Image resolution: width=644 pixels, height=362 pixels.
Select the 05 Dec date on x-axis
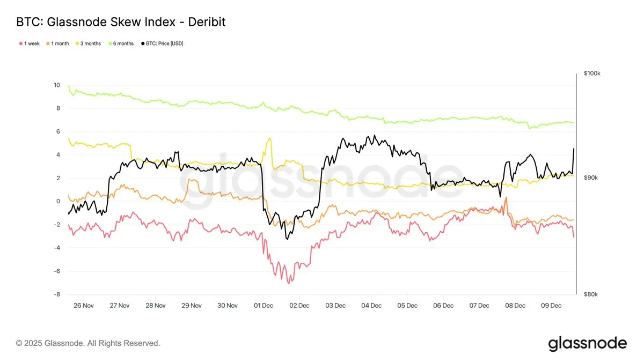407,305
